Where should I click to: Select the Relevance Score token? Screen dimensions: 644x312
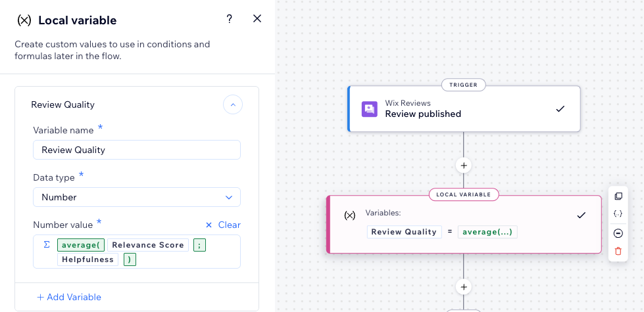pyautogui.click(x=148, y=245)
